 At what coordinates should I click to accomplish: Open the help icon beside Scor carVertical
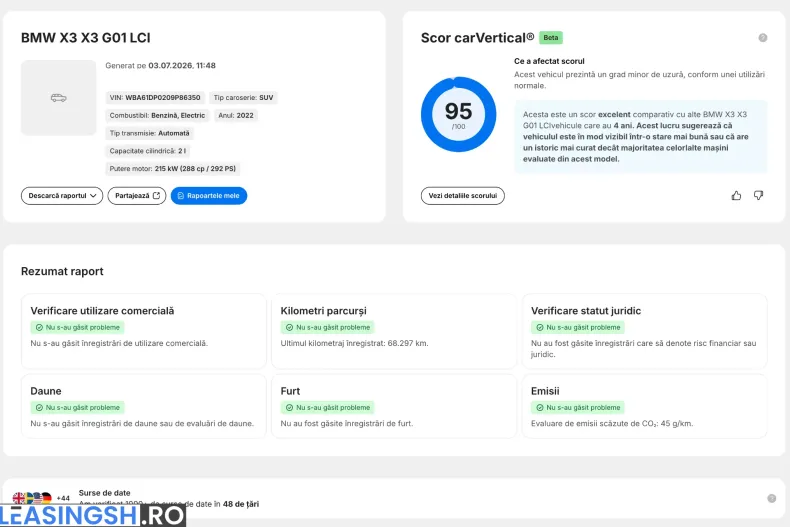pos(763,38)
